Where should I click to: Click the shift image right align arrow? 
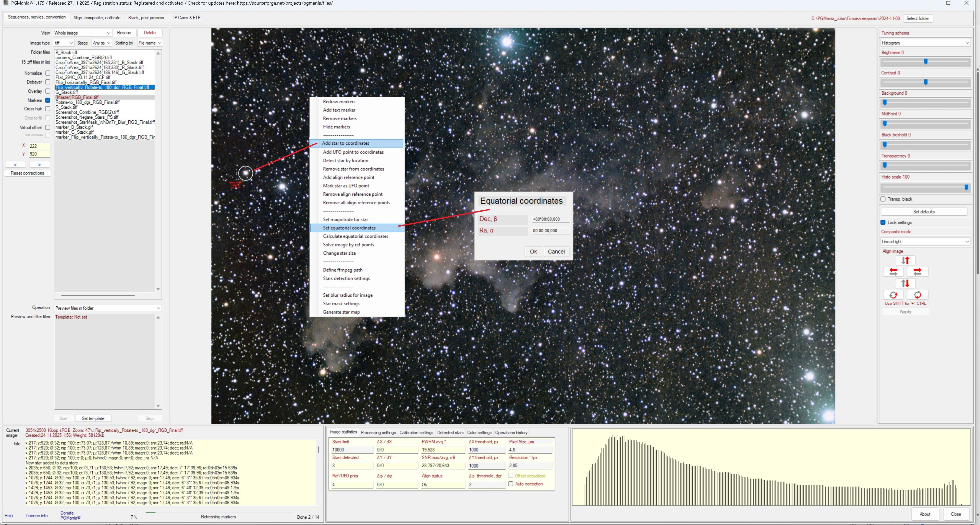917,272
